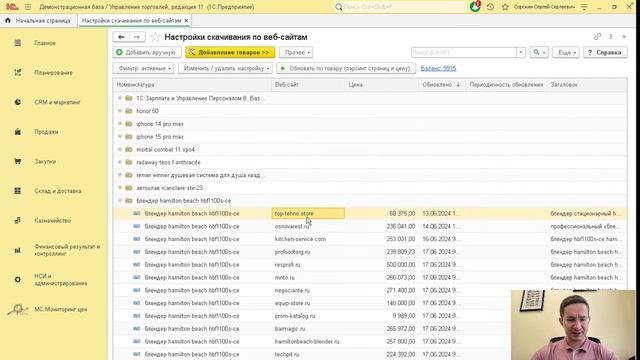Click Обновить по товару button
The width and height of the screenshot is (640, 360).
click(346, 68)
